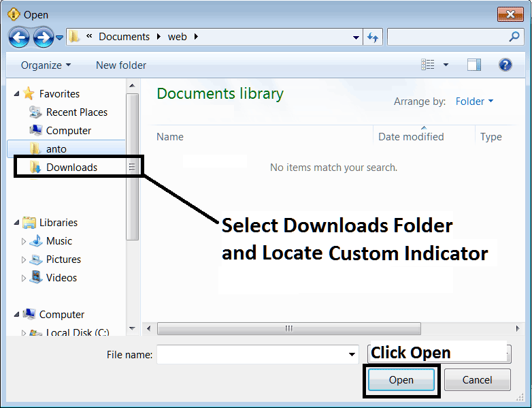Viewport: 532px width, 408px height.
Task: Click the Back navigation arrow
Action: point(19,37)
